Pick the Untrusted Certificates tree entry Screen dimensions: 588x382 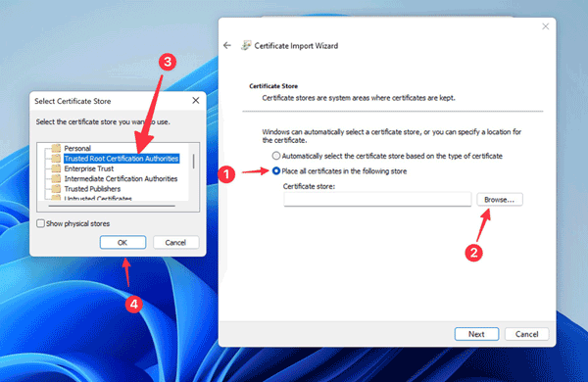98,198
